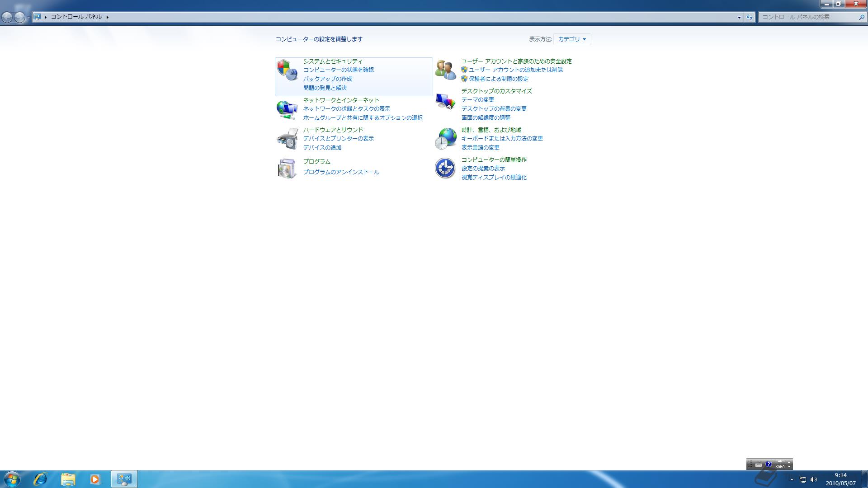868x488 pixels.
Task: Toggle the CAPS indicator on language bar
Action: click(x=780, y=462)
